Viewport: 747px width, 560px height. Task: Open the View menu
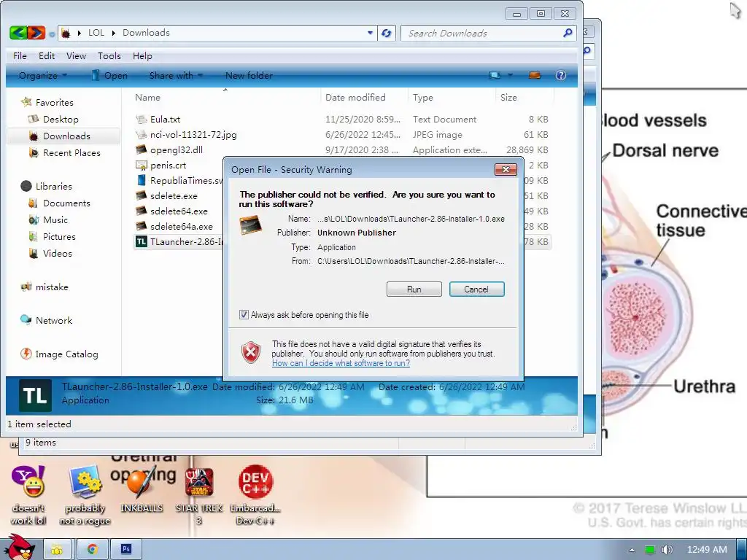coord(76,55)
